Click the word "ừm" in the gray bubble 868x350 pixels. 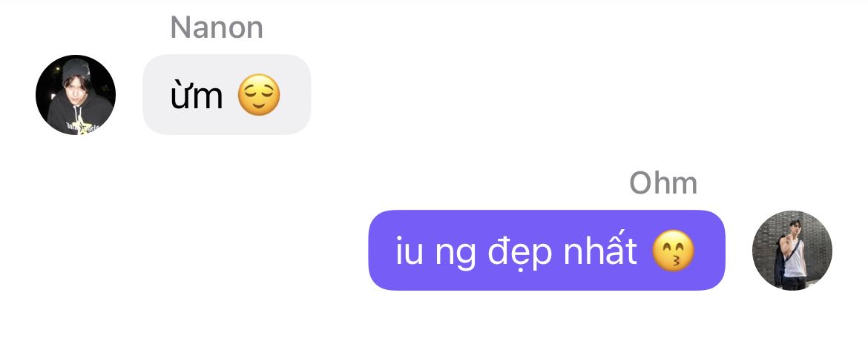[x=197, y=95]
